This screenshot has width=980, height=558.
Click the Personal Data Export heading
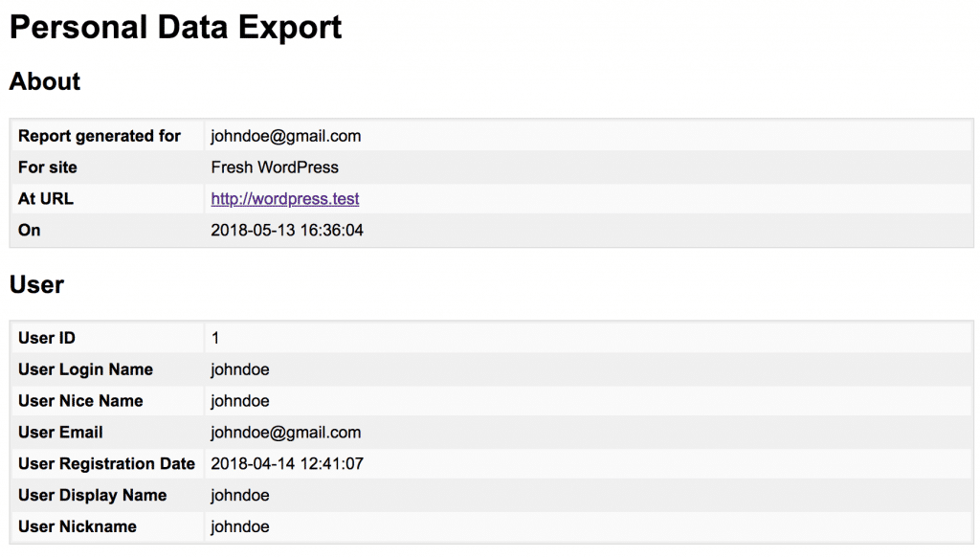click(x=176, y=28)
